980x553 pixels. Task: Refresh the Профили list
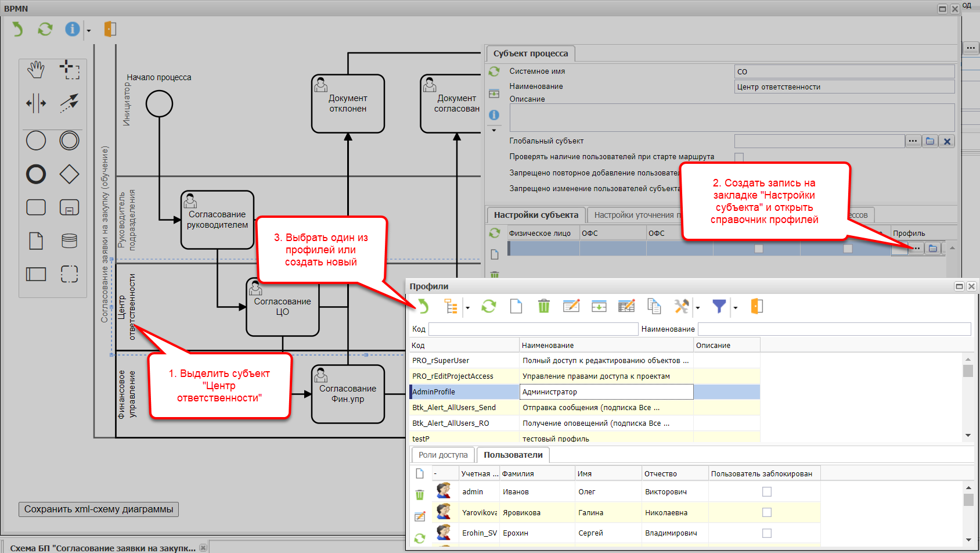(488, 306)
